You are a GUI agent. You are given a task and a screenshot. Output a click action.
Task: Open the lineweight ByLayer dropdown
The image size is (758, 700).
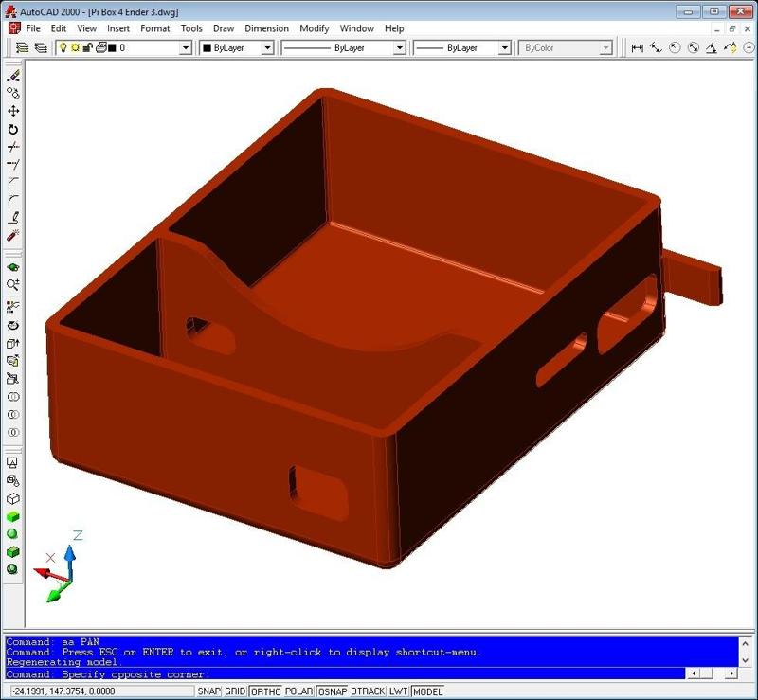point(505,48)
